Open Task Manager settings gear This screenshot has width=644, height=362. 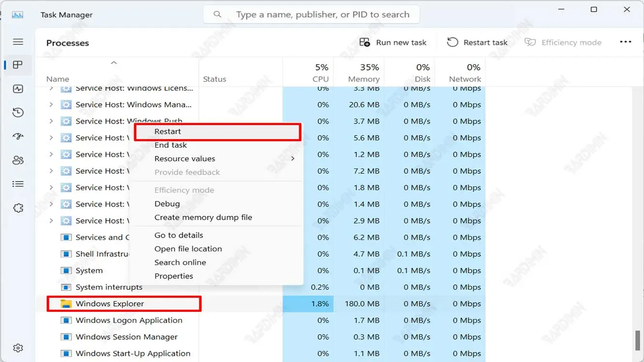tap(18, 348)
